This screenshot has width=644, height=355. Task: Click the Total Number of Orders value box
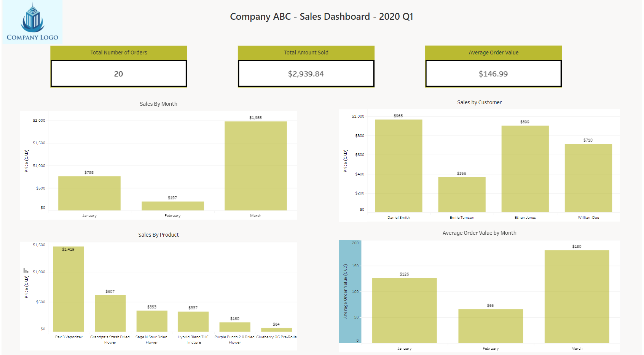118,74
